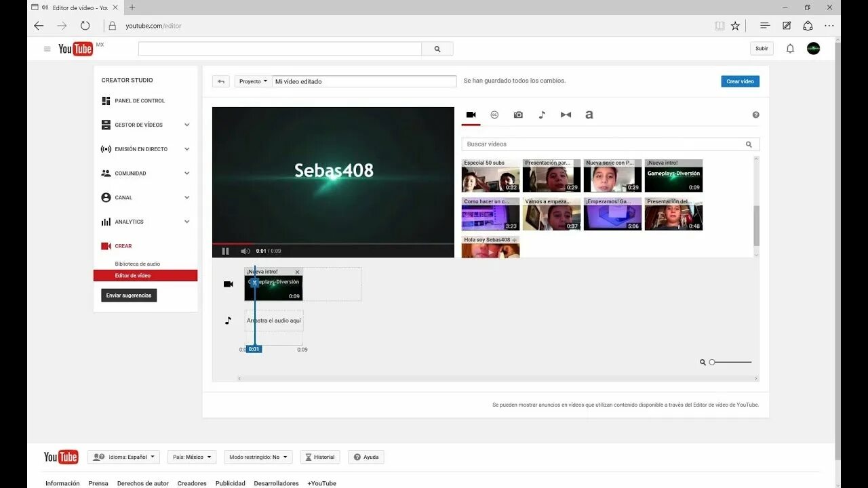Viewport: 868px width, 488px height.
Task: Click the Buscar vídeos search field
Action: [x=610, y=144]
